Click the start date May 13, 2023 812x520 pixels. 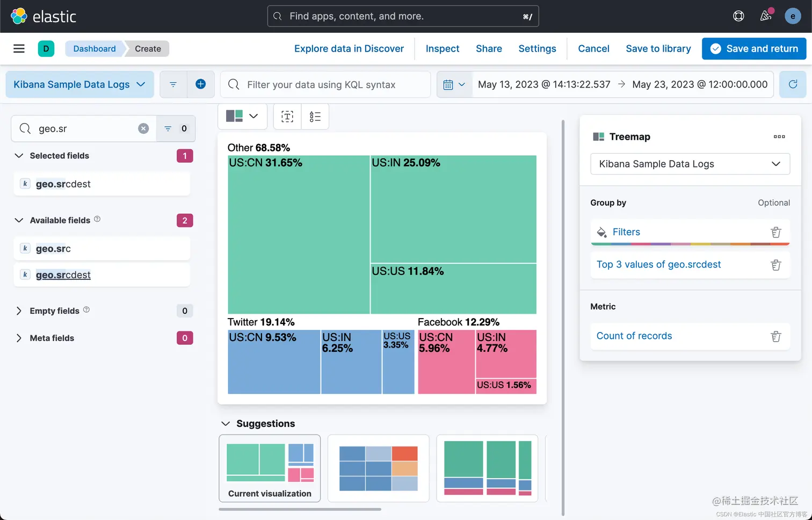[x=544, y=84]
